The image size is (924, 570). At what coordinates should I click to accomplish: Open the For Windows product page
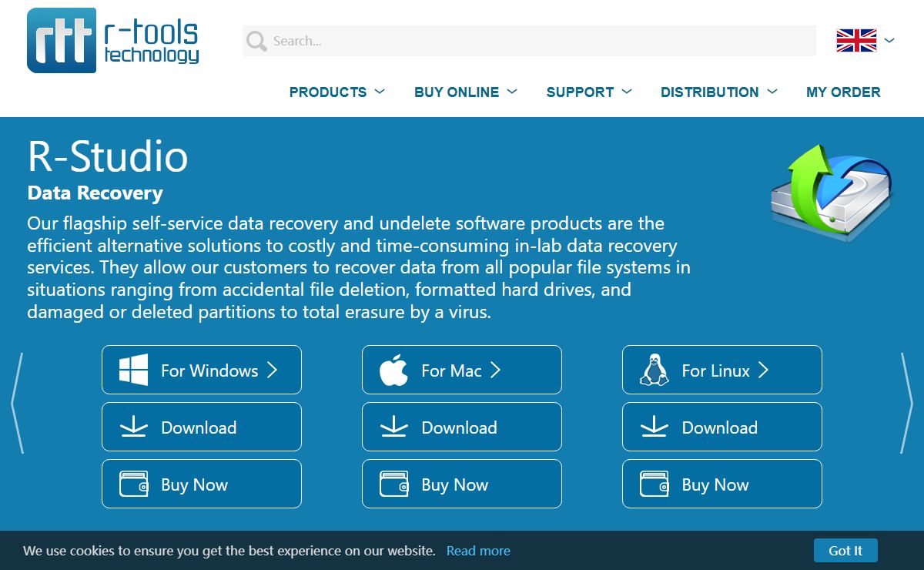point(202,370)
